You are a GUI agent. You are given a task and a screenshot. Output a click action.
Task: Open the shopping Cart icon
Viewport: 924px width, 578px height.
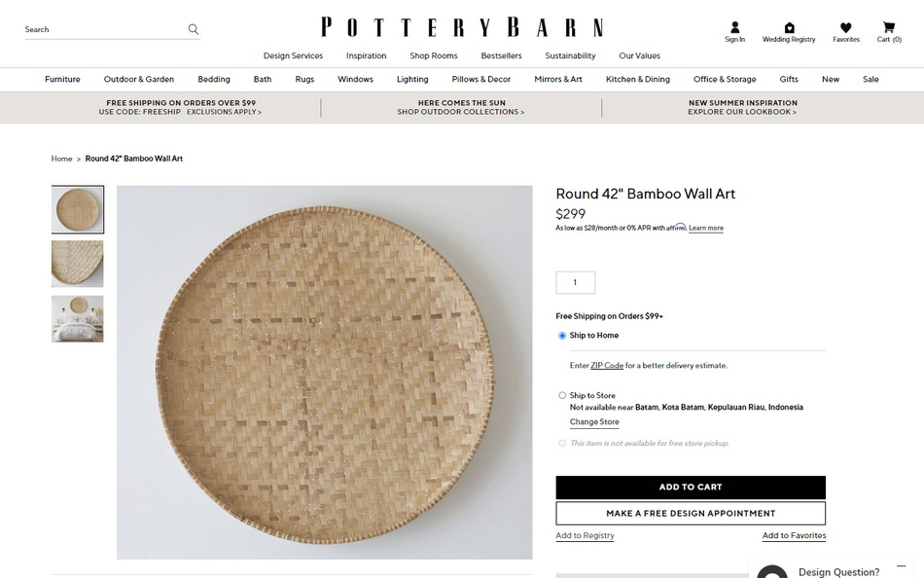888,28
